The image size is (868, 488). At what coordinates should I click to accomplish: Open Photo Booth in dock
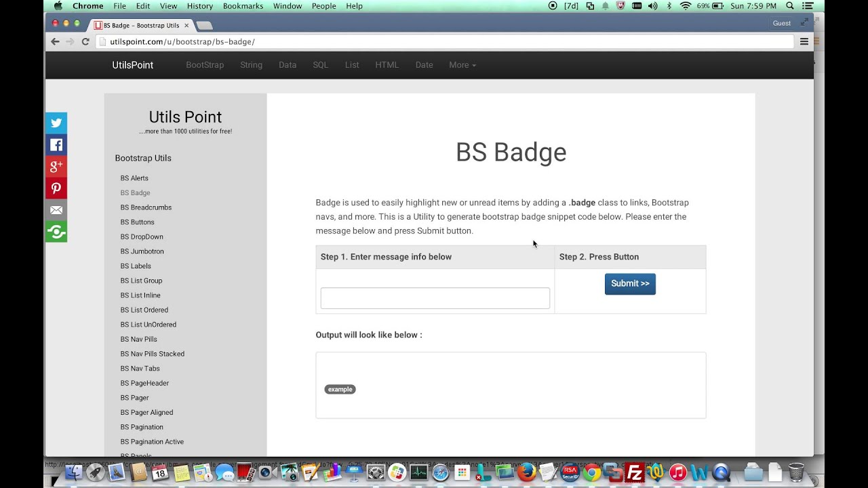(x=245, y=472)
